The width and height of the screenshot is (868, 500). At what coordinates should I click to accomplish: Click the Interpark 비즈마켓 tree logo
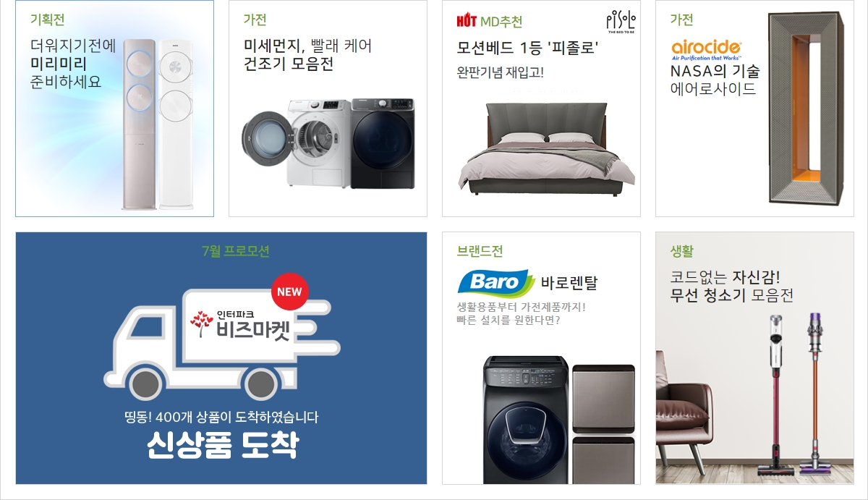[x=203, y=324]
